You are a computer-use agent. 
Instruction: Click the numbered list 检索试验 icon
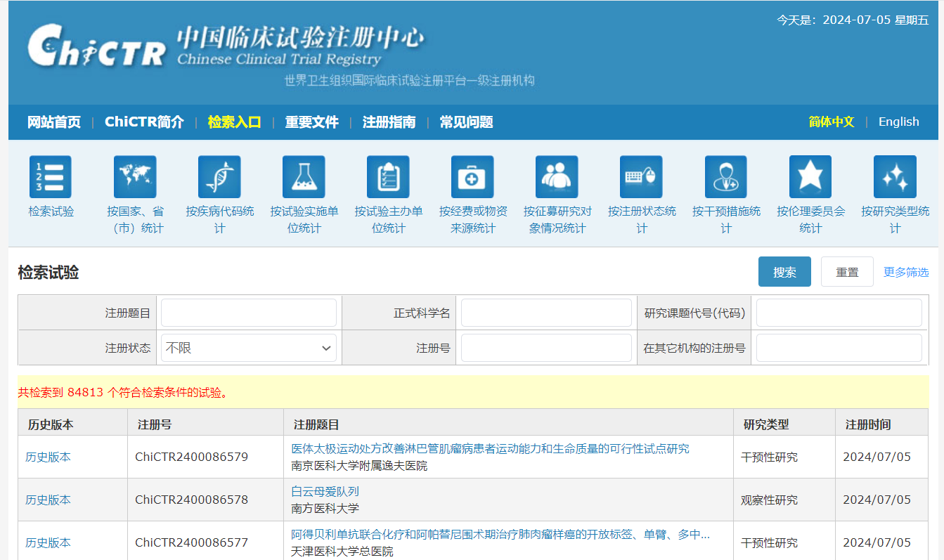pyautogui.click(x=51, y=177)
